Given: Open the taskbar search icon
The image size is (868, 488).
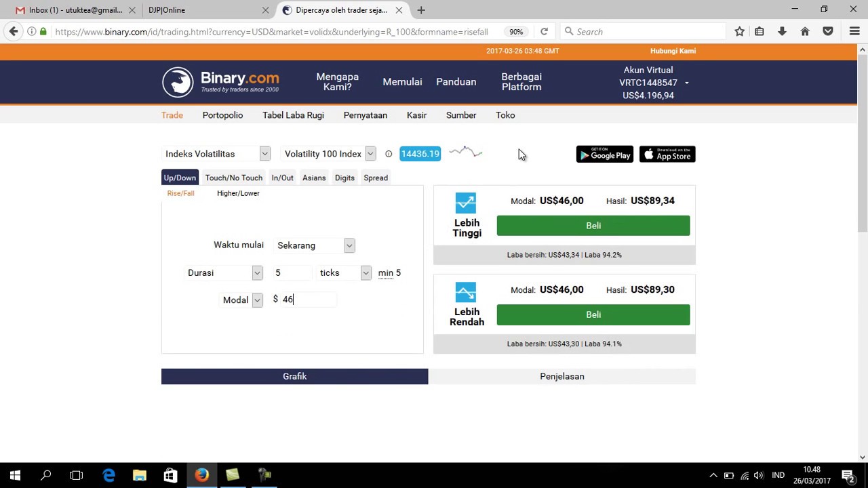Looking at the screenshot, I should click(46, 475).
